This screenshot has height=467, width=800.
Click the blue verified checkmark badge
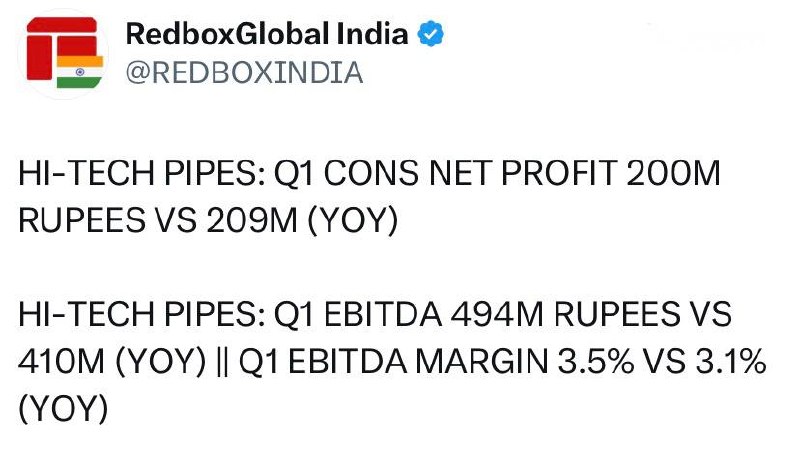click(430, 34)
